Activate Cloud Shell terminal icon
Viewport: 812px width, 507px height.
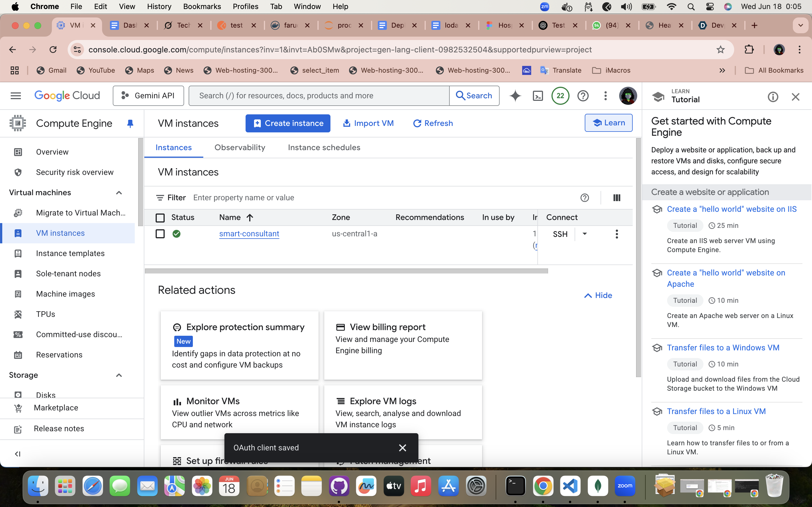(x=538, y=96)
